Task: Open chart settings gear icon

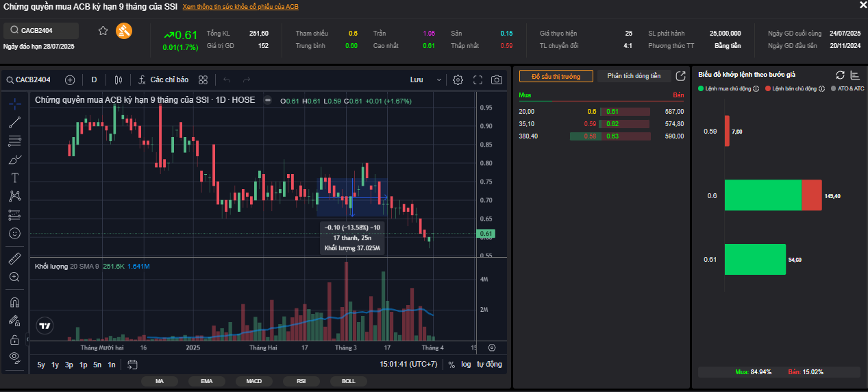Action: coord(458,79)
